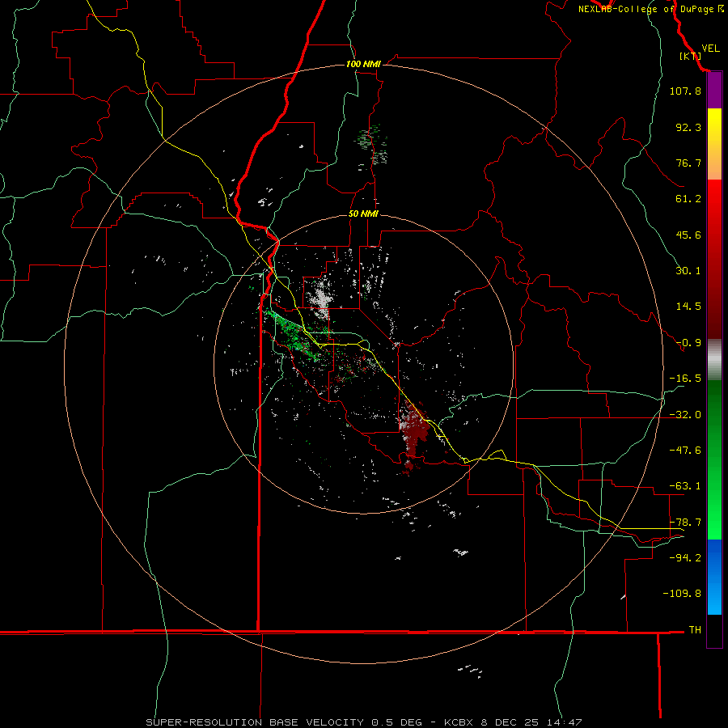
Task: Click the 50 NMI range ring label
Action: click(x=363, y=214)
